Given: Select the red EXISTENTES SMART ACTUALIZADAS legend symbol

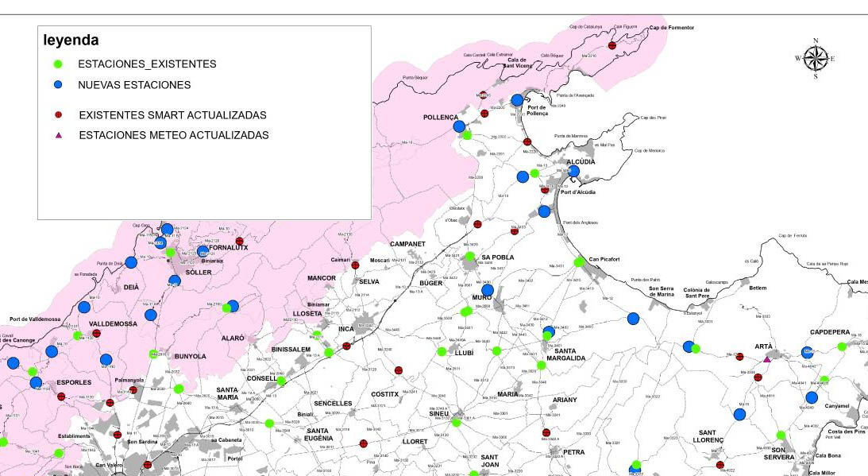Looking at the screenshot, I should click(57, 115).
